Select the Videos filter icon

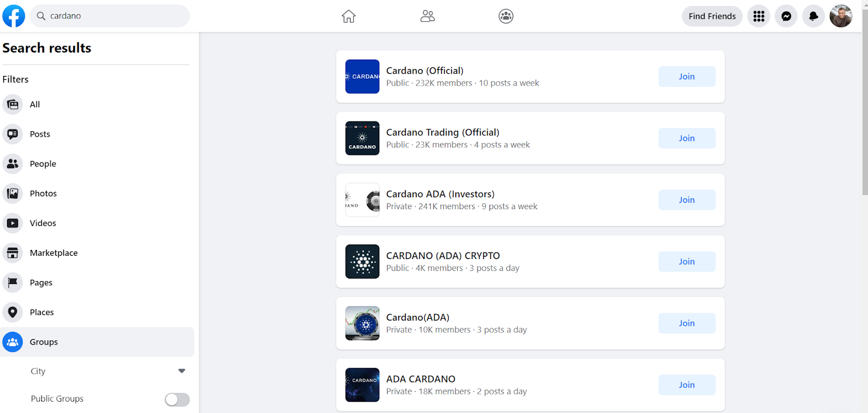tap(12, 223)
